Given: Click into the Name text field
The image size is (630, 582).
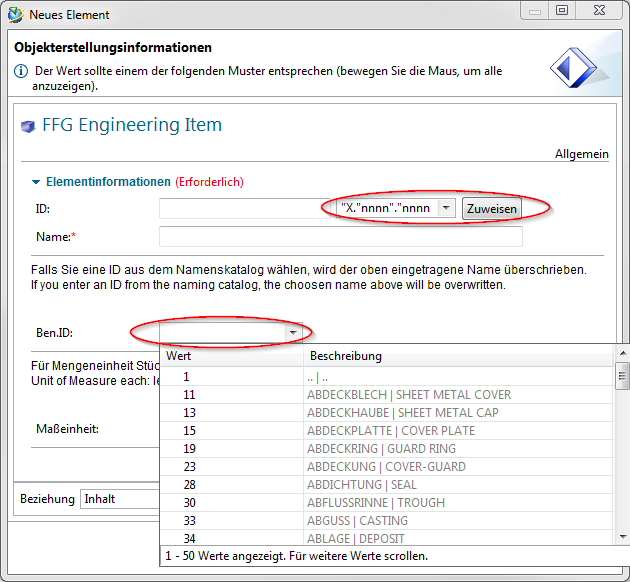Looking at the screenshot, I should [340, 237].
